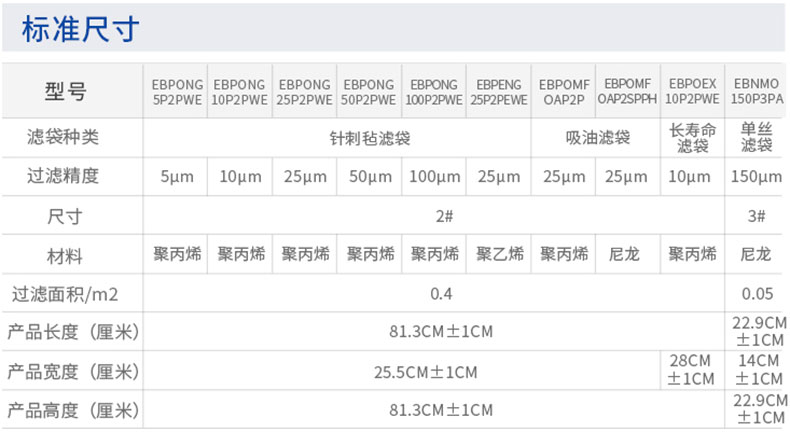790x432 pixels.
Task: Click the EBPOEX 10P2PWE model cell
Action: click(692, 92)
